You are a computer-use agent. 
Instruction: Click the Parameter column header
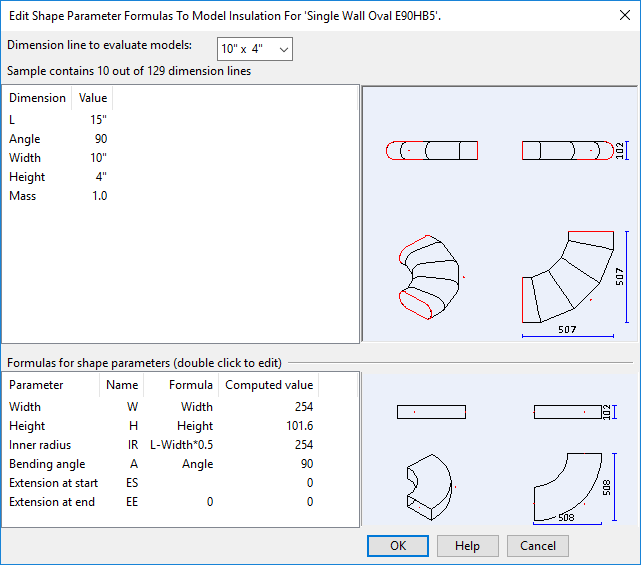(x=36, y=385)
